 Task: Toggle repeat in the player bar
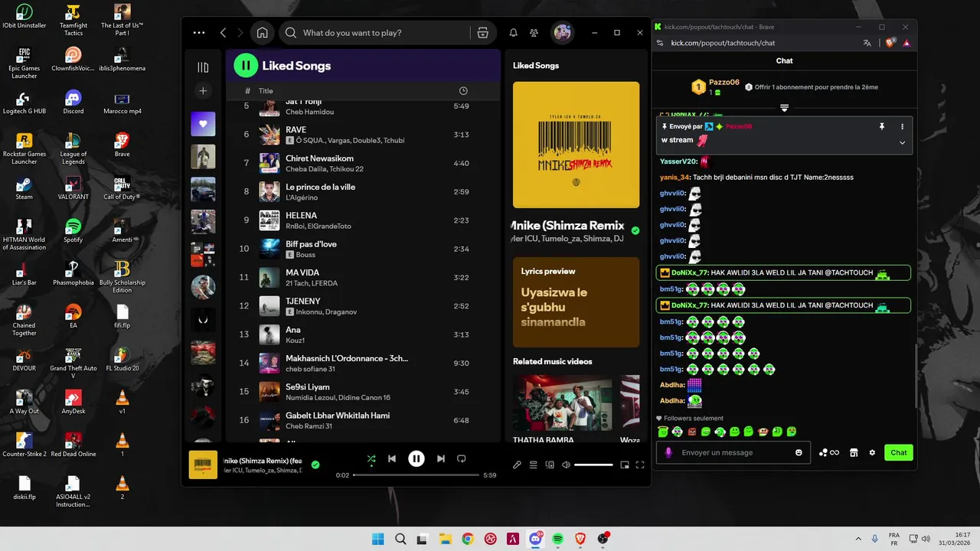462,458
